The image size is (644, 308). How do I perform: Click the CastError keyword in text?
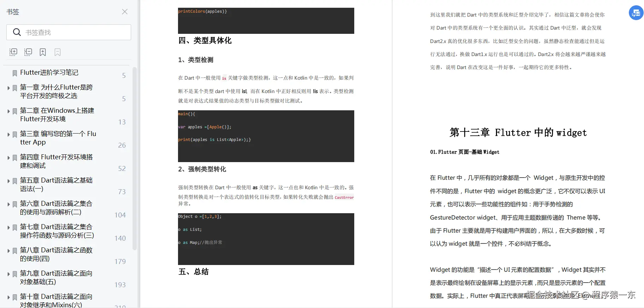344,197
